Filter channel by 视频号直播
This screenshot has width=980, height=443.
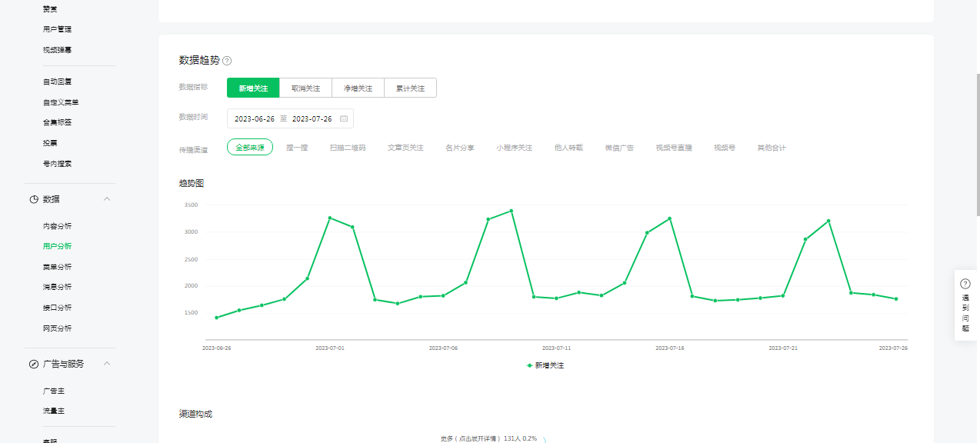[674, 148]
